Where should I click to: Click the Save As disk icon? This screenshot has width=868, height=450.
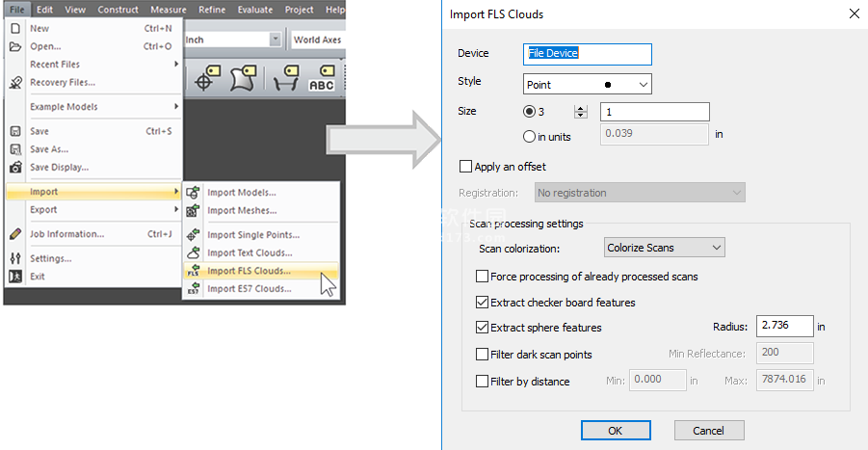click(x=15, y=149)
